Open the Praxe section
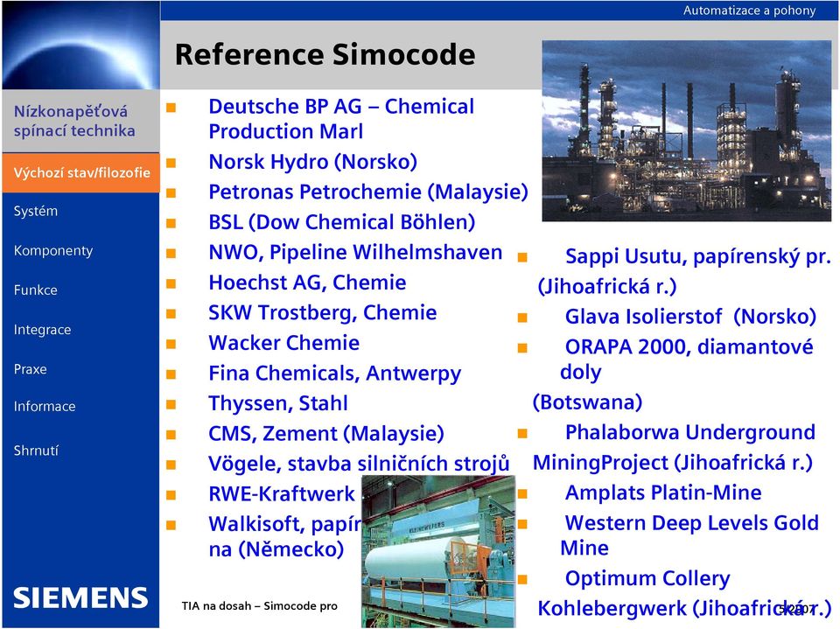The height and width of the screenshot is (629, 840). [31, 369]
